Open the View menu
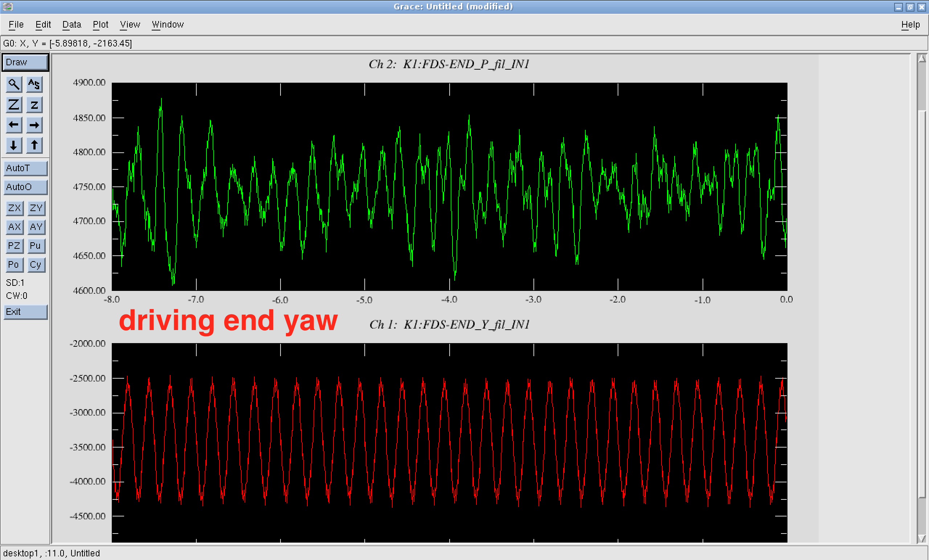Viewport: 929px width, 560px height. (x=130, y=25)
